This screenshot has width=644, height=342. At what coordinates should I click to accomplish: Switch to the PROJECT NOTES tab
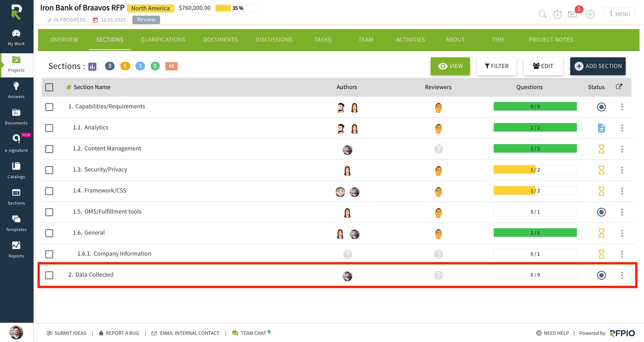(551, 40)
